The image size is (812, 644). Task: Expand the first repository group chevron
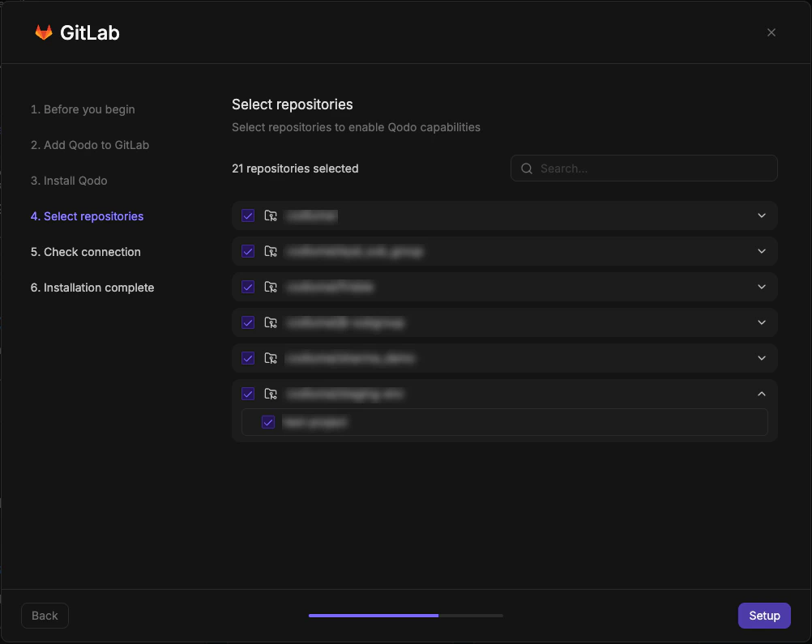(762, 215)
